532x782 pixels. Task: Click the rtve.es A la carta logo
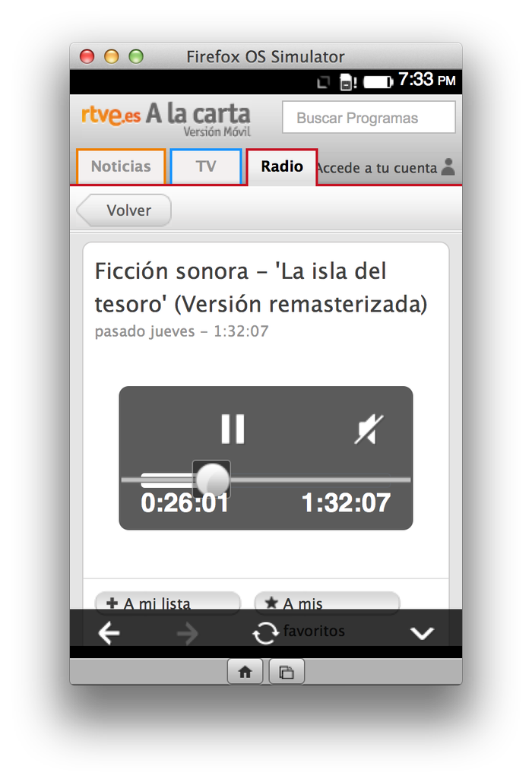point(166,119)
